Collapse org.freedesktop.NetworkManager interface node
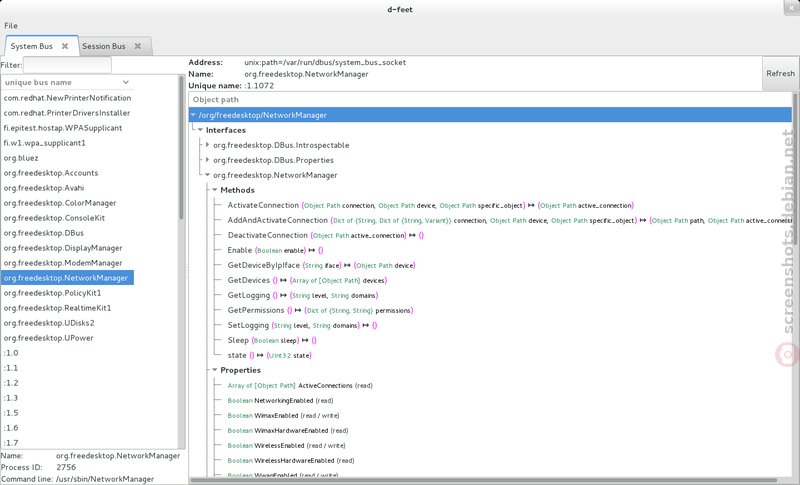Image resolution: width=800 pixels, height=485 pixels. tap(207, 175)
